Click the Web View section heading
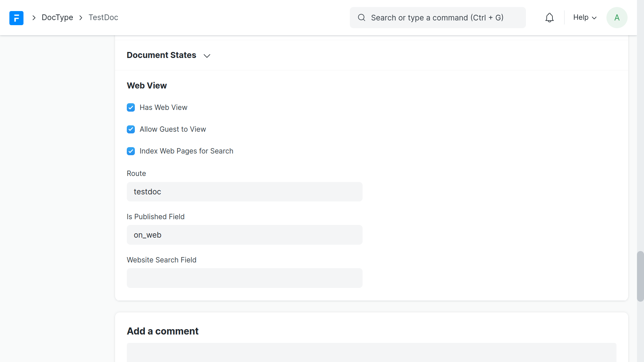This screenshot has height=362, width=644. pos(147,86)
